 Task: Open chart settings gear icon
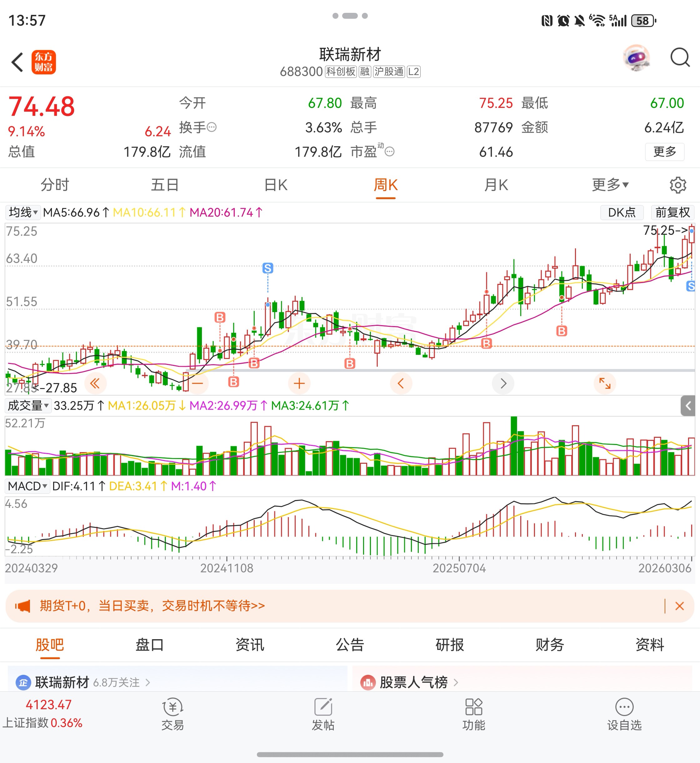coord(677,185)
